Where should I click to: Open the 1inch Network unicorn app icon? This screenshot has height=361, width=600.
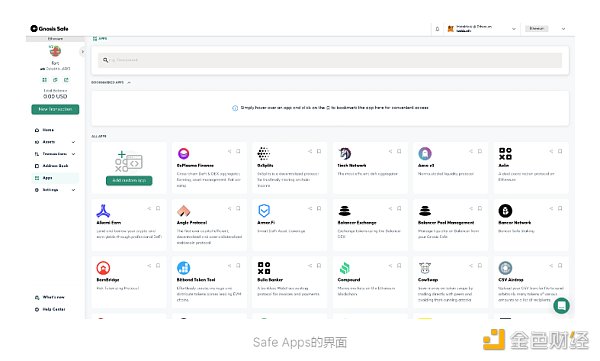click(x=345, y=154)
